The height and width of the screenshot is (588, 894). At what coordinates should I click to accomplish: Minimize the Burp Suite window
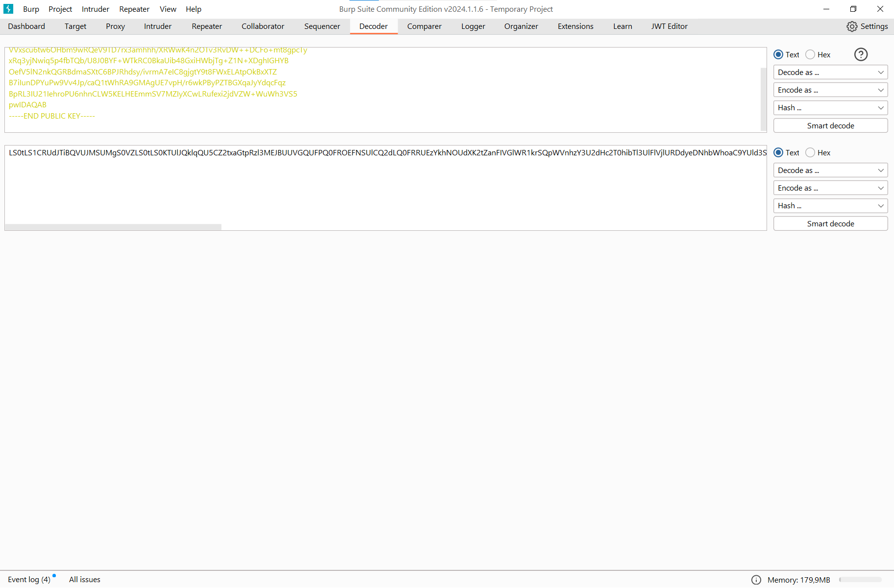826,9
